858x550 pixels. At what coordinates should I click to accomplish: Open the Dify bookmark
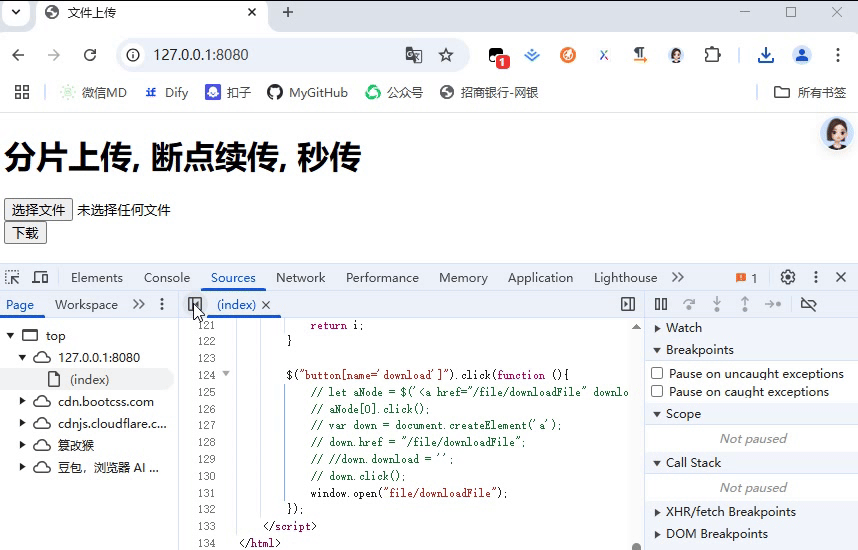[x=166, y=92]
